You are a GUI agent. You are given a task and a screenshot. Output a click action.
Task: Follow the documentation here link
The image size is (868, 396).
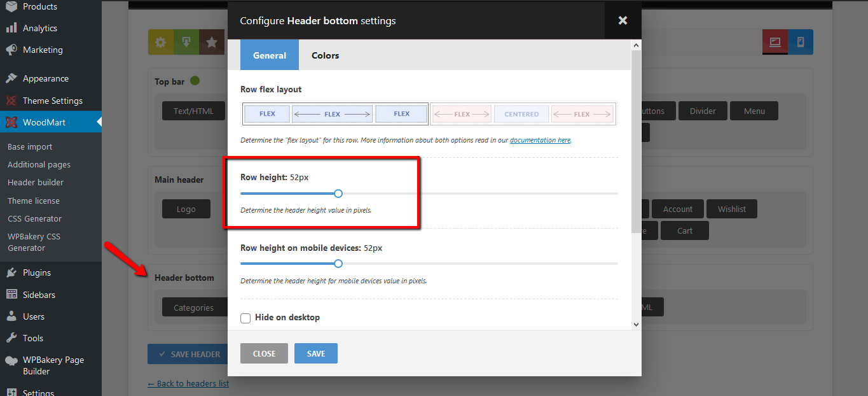(x=540, y=140)
